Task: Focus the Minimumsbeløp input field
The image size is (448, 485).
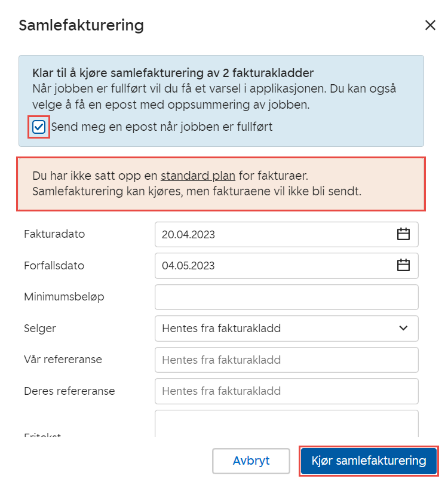Action: [286, 297]
